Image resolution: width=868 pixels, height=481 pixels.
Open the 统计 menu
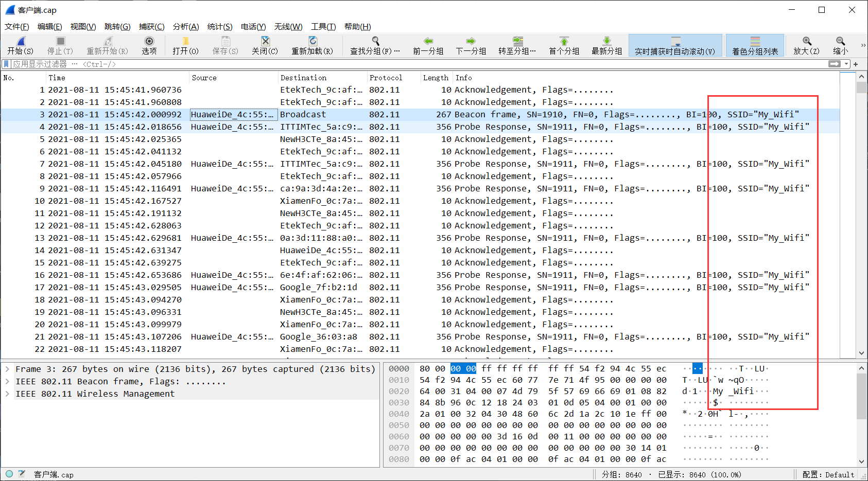220,27
